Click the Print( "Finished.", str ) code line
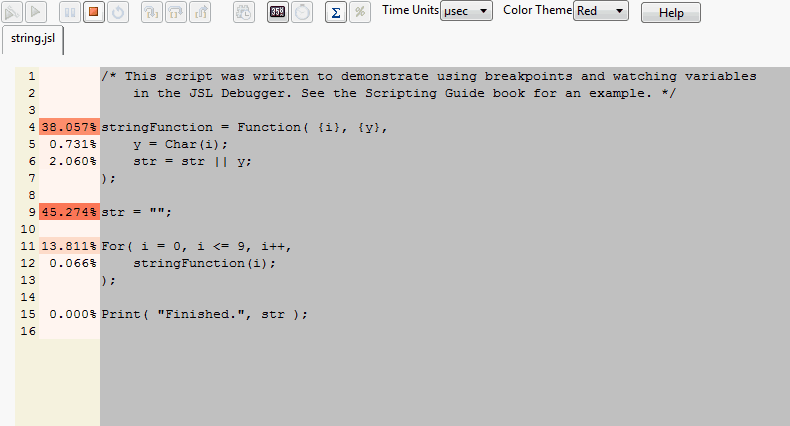The image size is (790, 426). 204,314
